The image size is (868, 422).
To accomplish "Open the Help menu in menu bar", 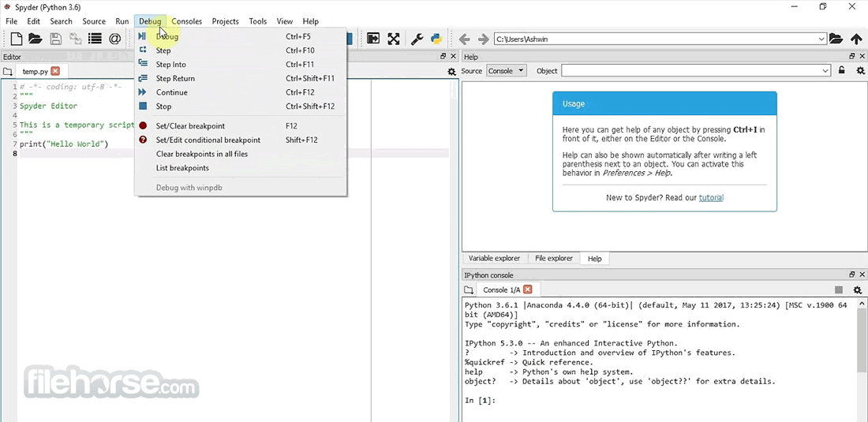I will (x=311, y=21).
